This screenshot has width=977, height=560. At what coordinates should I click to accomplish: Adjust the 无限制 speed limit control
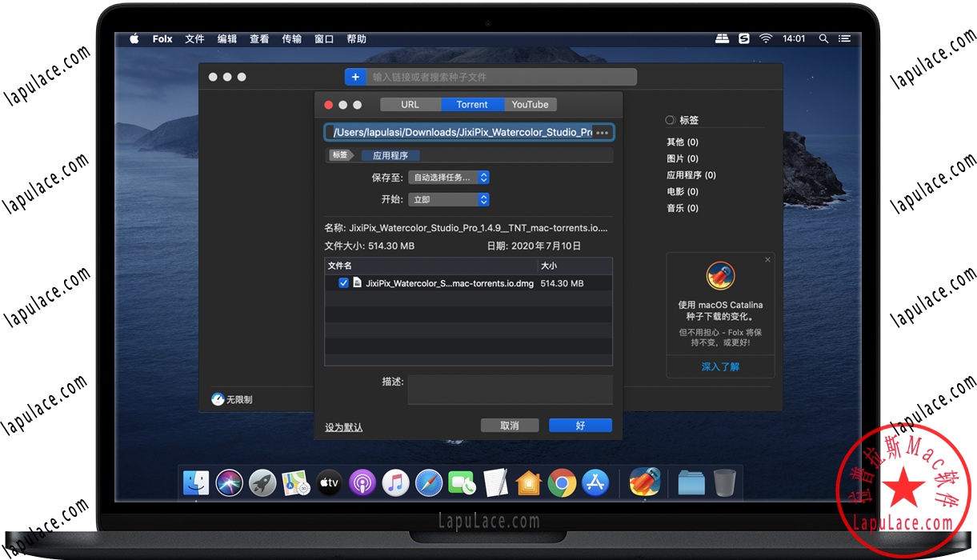(231, 399)
